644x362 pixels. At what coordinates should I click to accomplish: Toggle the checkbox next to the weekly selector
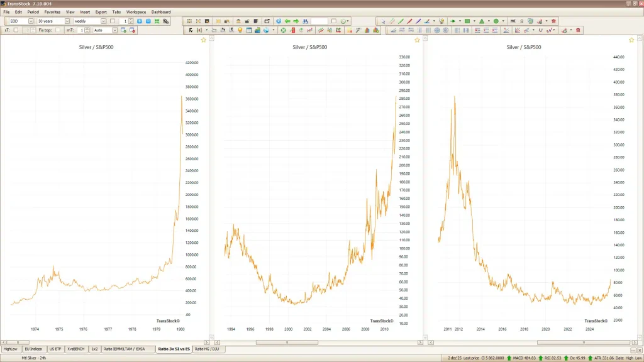[x=112, y=21]
